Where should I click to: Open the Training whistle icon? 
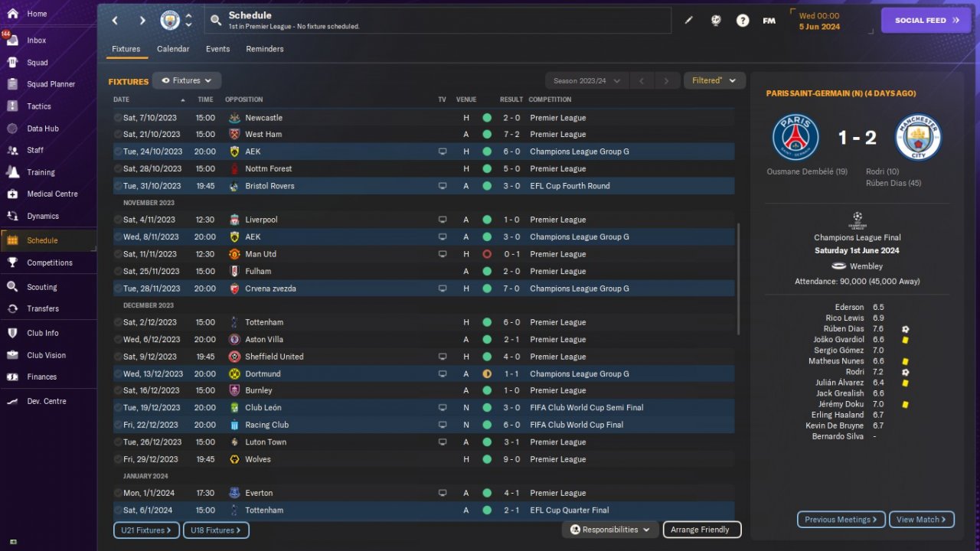[x=12, y=172]
